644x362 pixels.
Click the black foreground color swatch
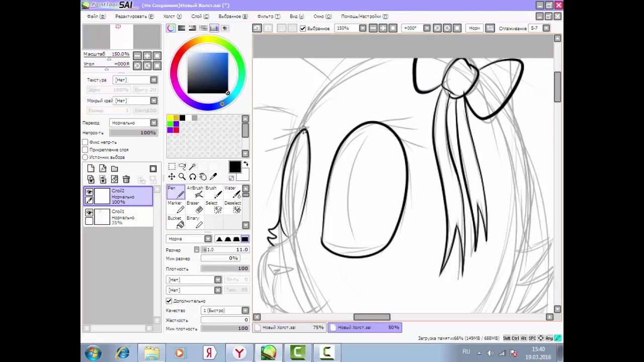click(x=235, y=167)
